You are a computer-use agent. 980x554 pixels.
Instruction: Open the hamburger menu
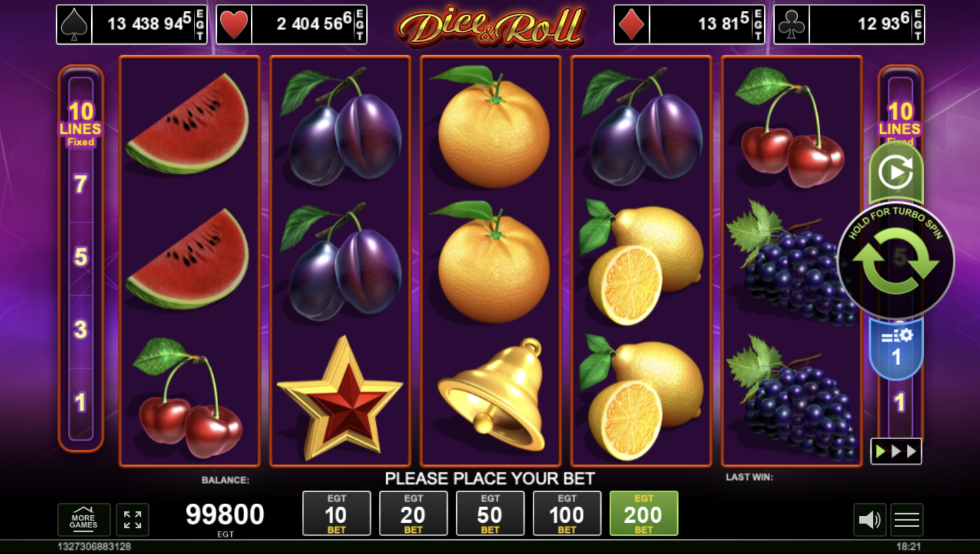pos(907,520)
